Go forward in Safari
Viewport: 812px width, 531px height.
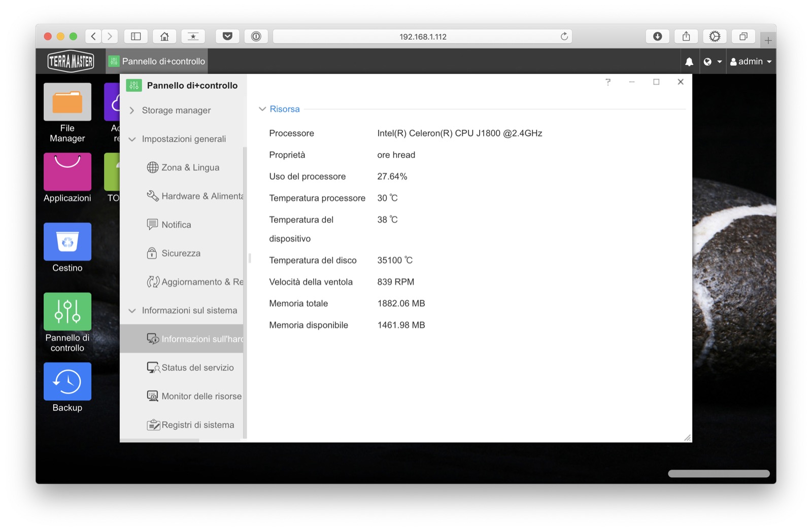pos(110,37)
